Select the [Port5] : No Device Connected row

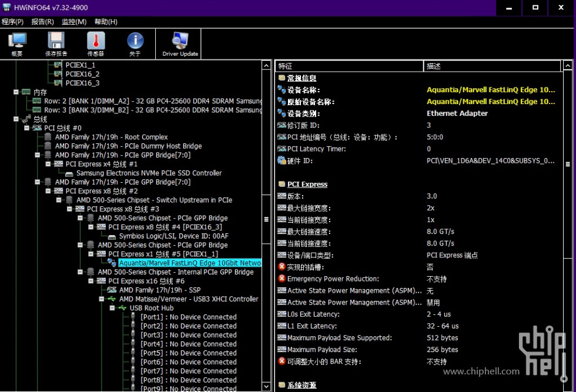[x=189, y=353]
